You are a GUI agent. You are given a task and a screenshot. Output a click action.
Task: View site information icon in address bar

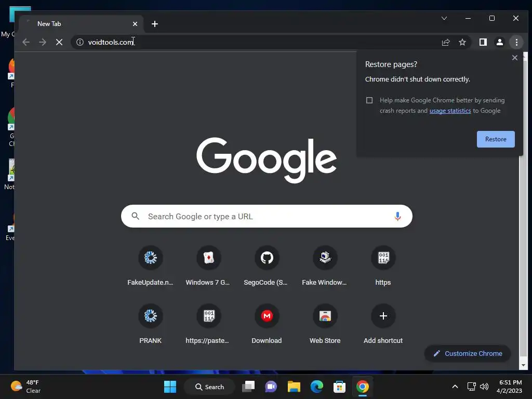pyautogui.click(x=79, y=42)
